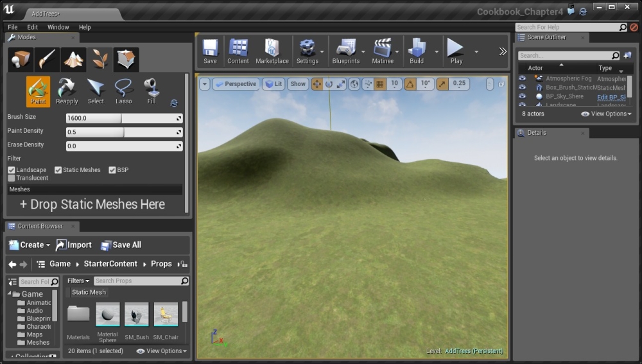
Task: Click the Show viewport button
Action: [298, 84]
